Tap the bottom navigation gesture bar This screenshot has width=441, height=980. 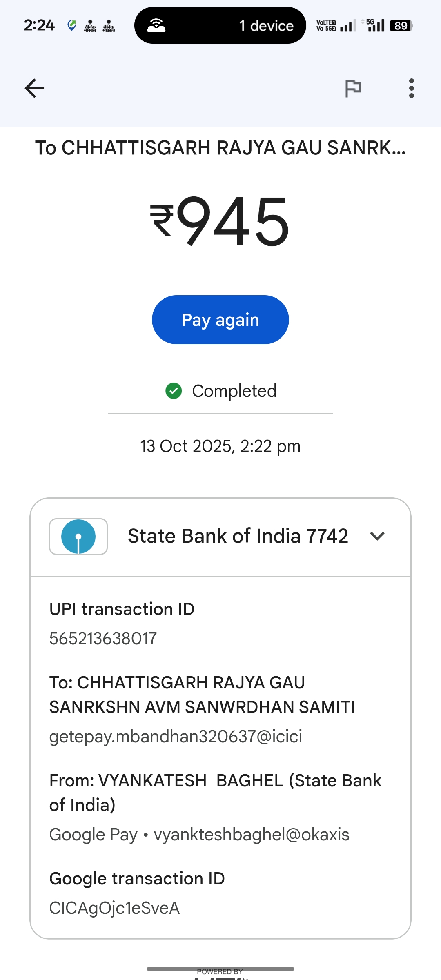220,969
